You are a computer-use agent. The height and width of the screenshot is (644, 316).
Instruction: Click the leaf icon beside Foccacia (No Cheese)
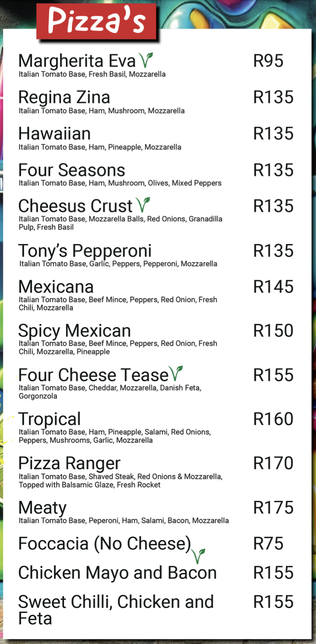coord(198,555)
